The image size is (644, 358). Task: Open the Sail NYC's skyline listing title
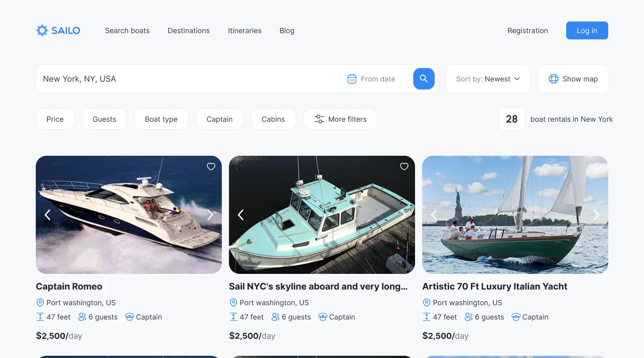[x=318, y=286]
